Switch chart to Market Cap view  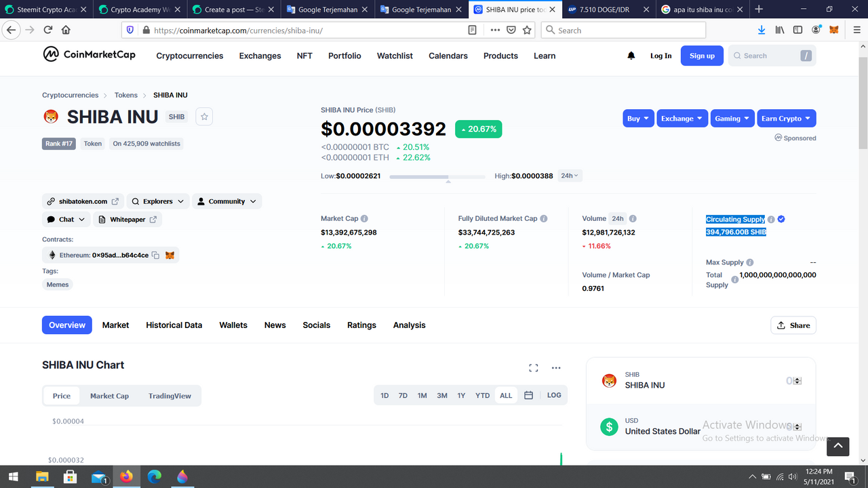coord(109,396)
